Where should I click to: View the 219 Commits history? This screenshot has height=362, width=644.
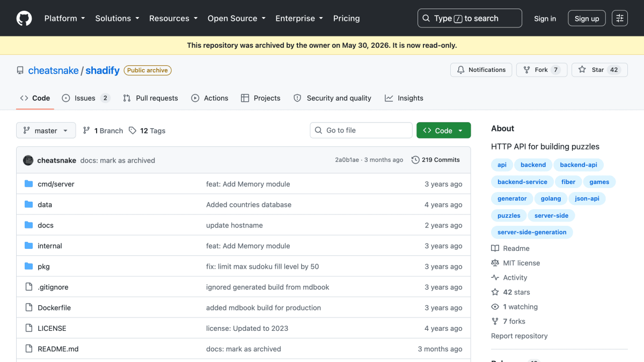pos(436,160)
